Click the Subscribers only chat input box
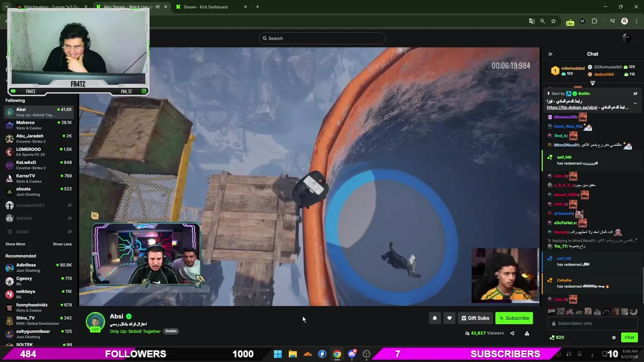 pos(593,323)
